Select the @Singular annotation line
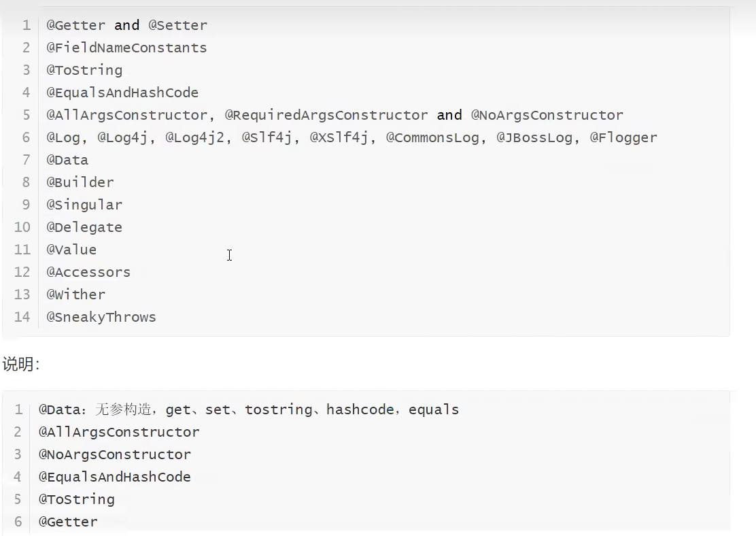Screen dimensions: 756x536 (84, 205)
